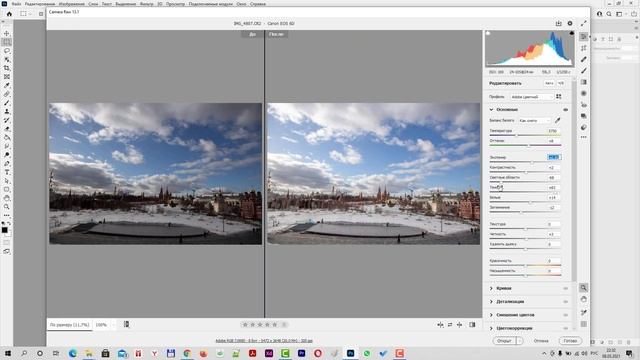Collapse the Основные section
640x360 pixels.
pos(491,110)
